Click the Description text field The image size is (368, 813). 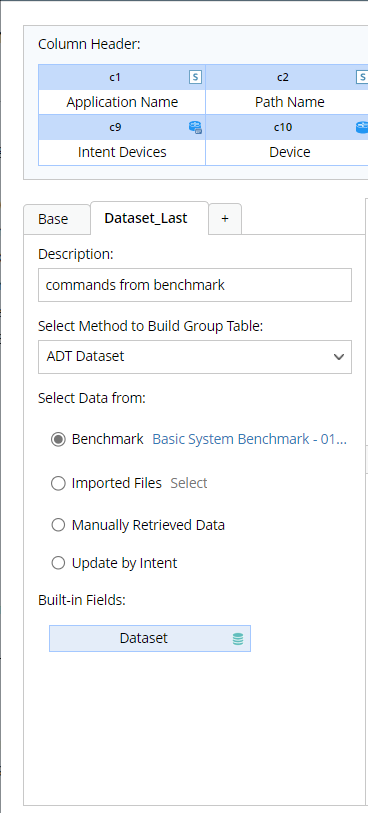tap(195, 285)
